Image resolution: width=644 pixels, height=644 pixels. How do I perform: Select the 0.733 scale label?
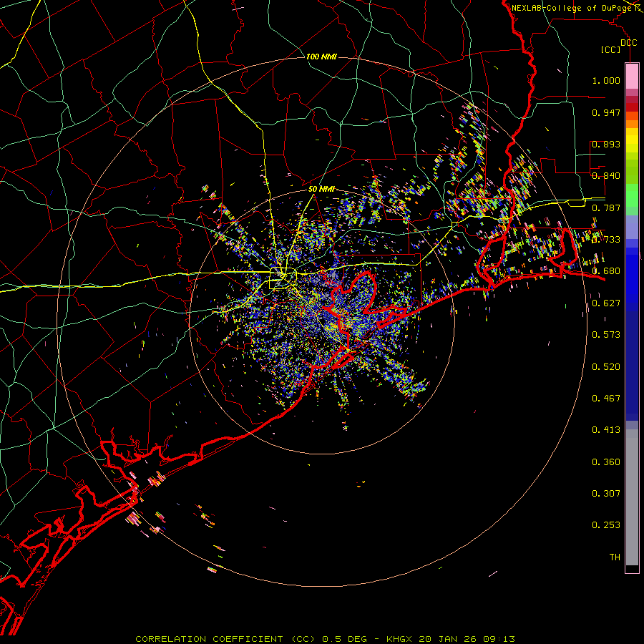pos(606,240)
